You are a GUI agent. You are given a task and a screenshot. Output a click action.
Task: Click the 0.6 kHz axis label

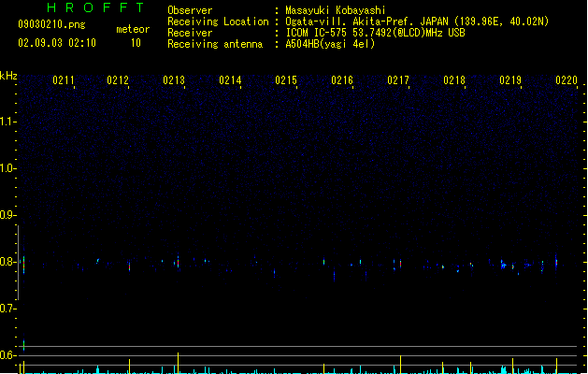pos(7,355)
